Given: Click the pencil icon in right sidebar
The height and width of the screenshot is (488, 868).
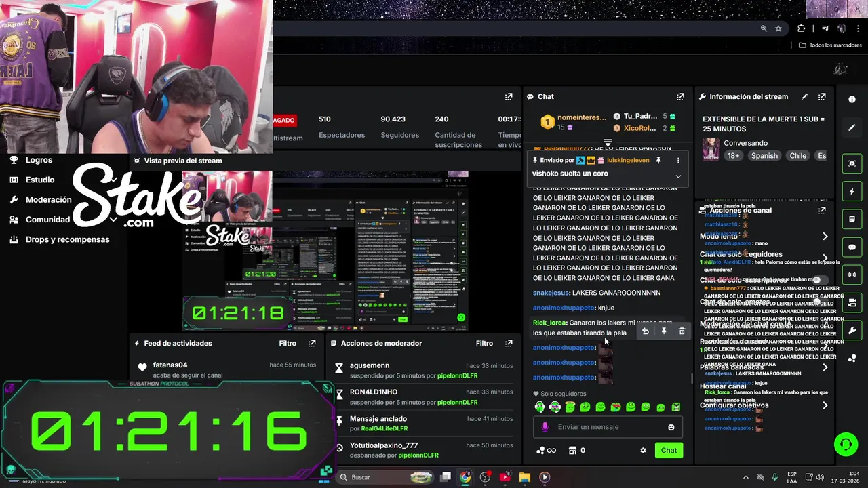Looking at the screenshot, I should coord(852,127).
